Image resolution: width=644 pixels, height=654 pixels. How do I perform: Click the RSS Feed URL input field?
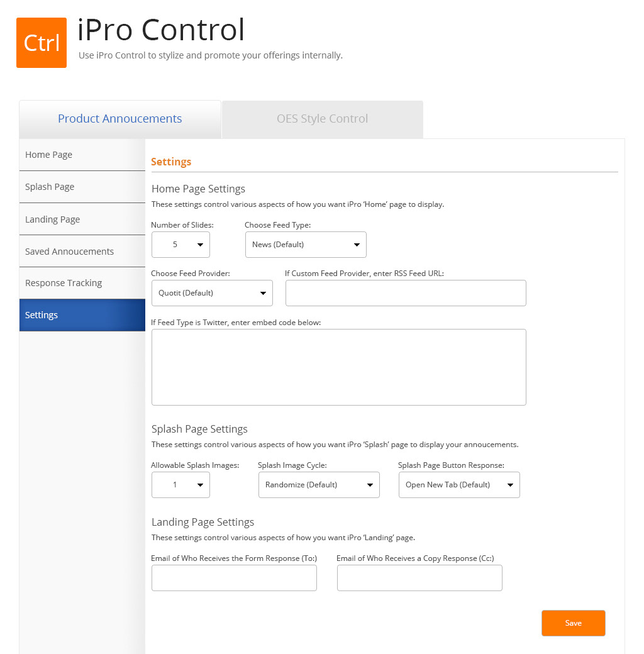coord(406,293)
